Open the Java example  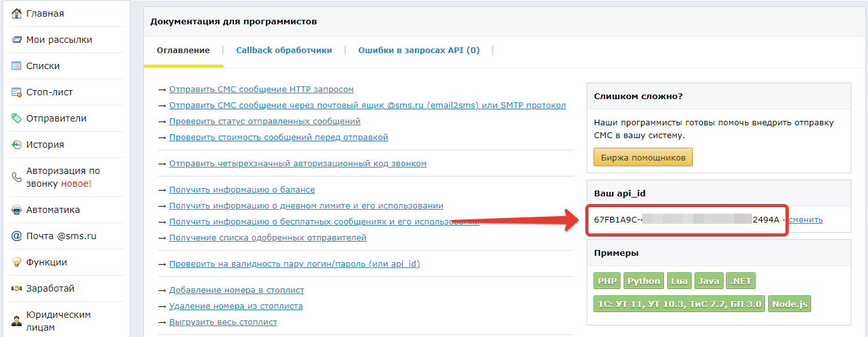[x=709, y=281]
